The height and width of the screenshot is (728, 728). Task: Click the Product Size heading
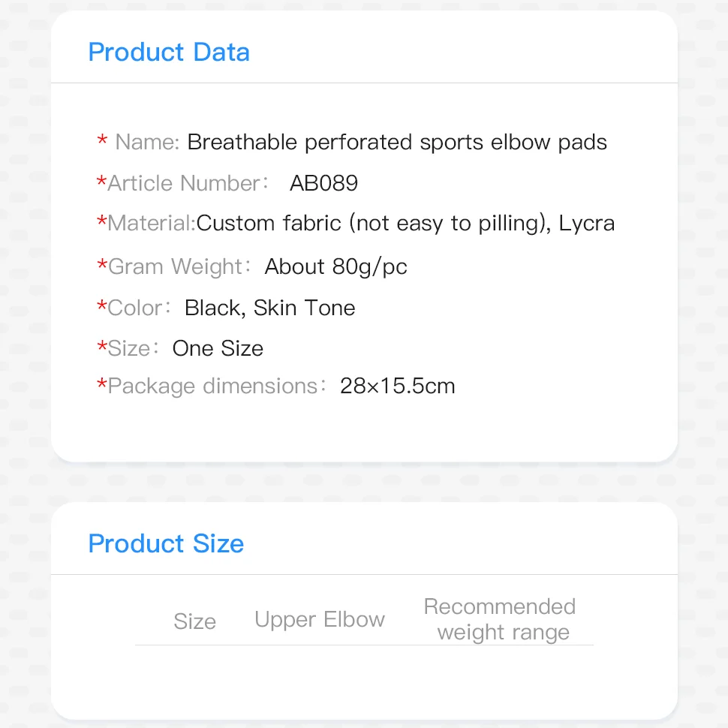point(166,543)
